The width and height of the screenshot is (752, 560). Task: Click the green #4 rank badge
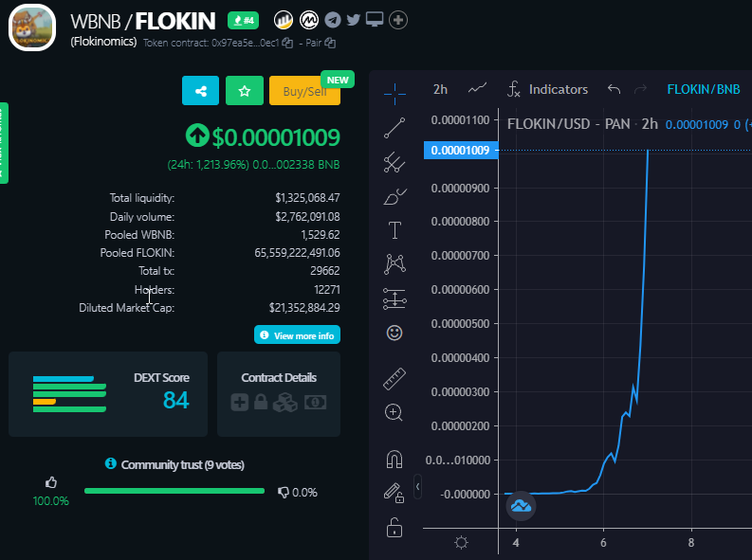click(x=243, y=20)
